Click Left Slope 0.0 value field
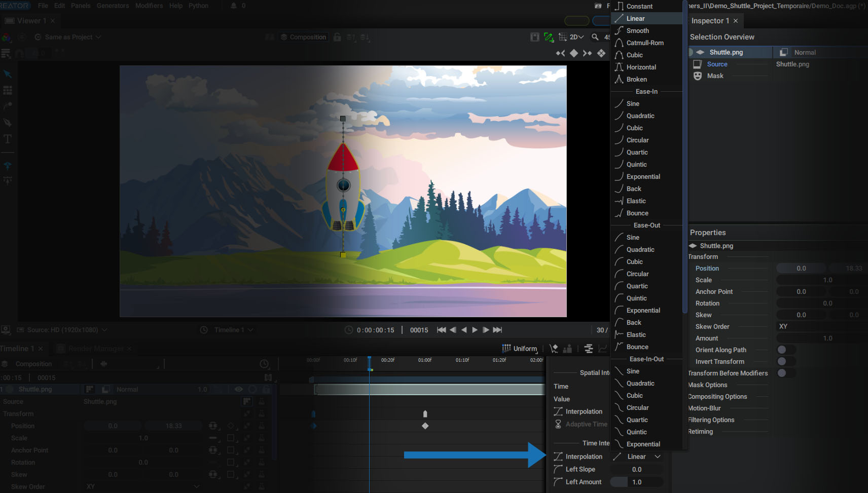Viewport: 868px width, 493px height. click(x=637, y=469)
